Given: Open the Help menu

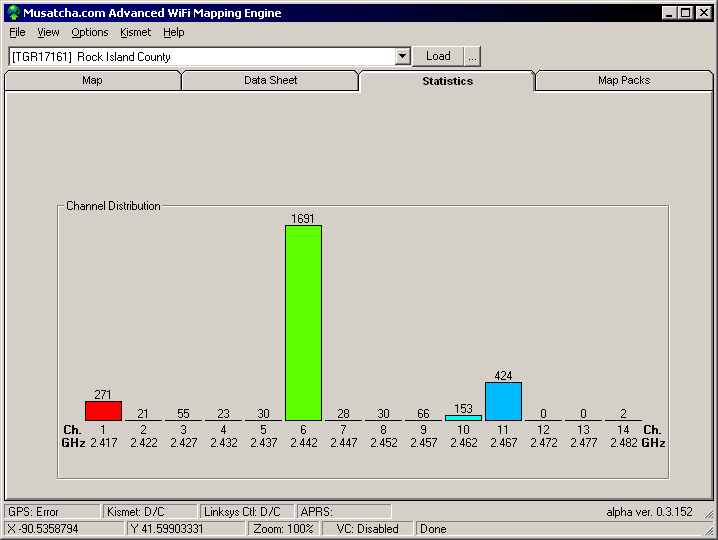Looking at the screenshot, I should click(174, 32).
